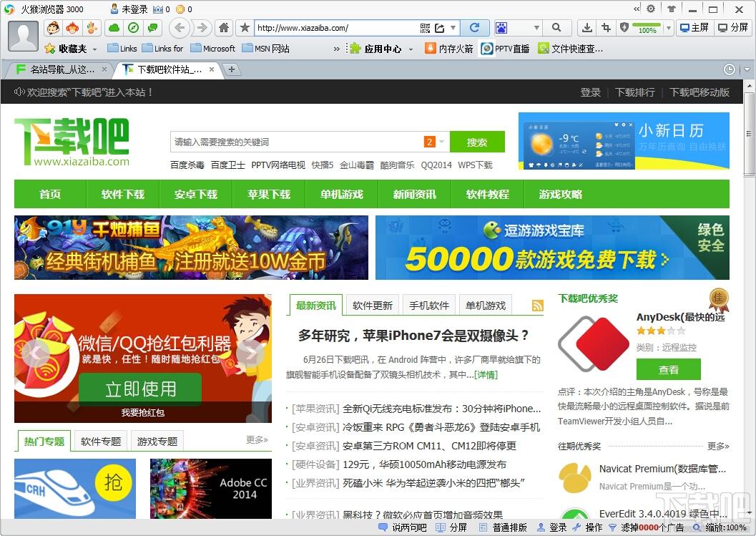This screenshot has width=756, height=536.
Task: Advance the carousel with right arrow
Action: point(251,354)
